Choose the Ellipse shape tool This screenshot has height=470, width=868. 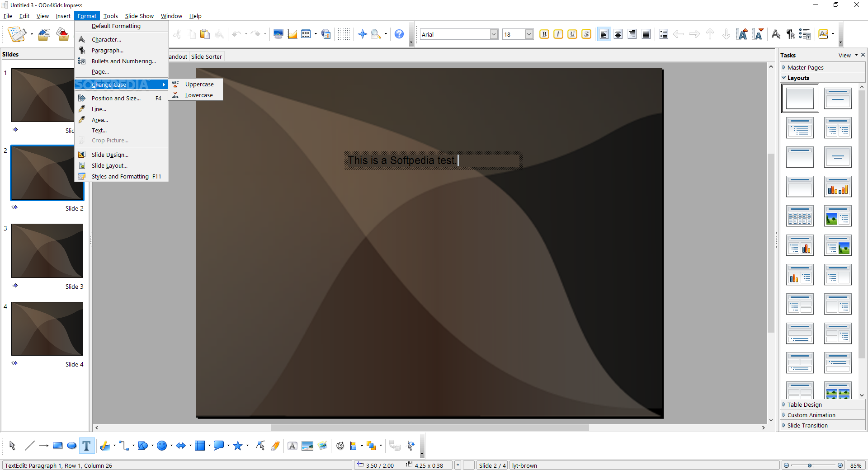(71, 446)
